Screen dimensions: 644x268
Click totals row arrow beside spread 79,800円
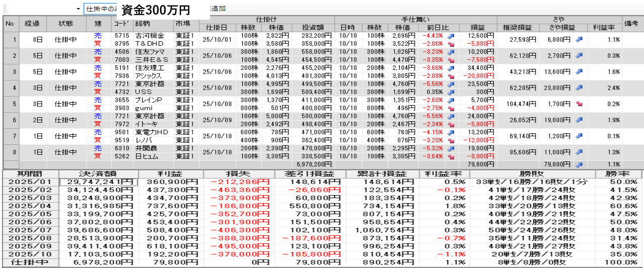pyautogui.click(x=579, y=164)
